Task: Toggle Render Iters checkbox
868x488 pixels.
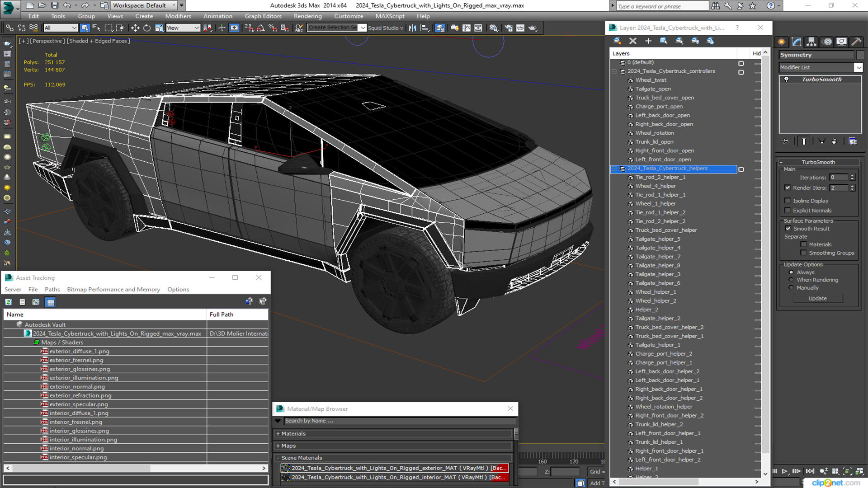Action: 788,188
